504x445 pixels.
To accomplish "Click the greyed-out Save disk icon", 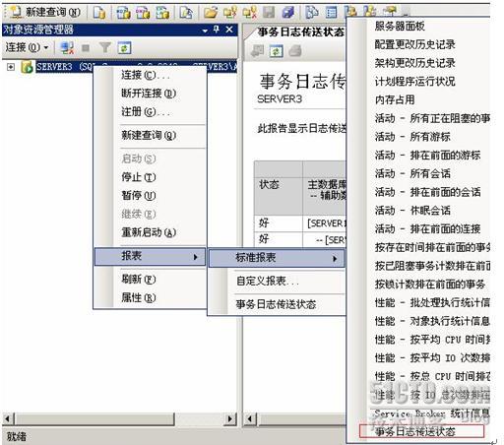I will (x=269, y=13).
